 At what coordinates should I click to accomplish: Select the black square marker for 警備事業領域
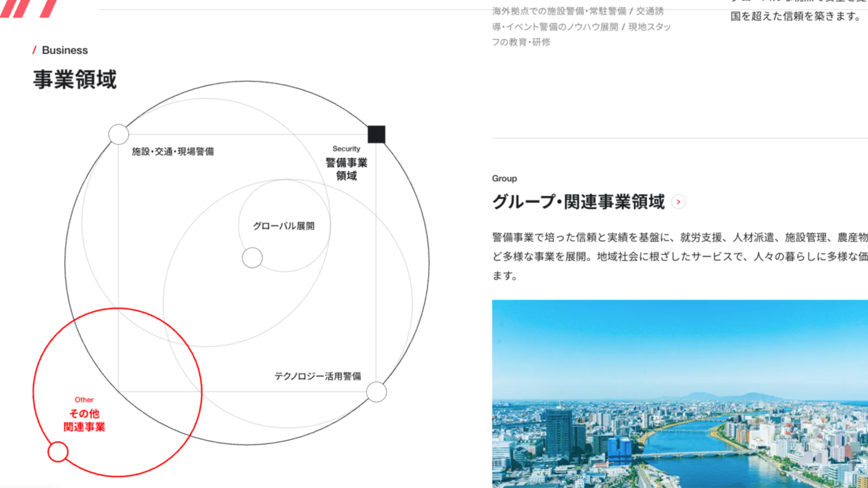tap(376, 135)
